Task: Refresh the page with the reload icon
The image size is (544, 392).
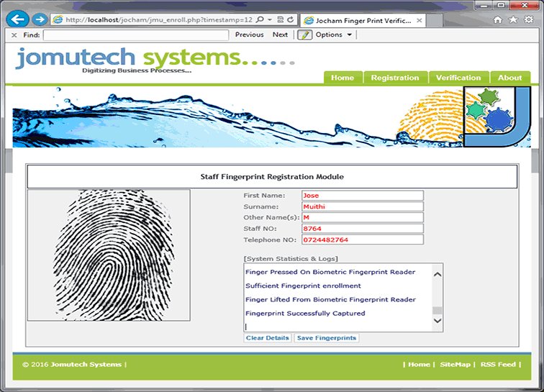Action: (x=291, y=19)
